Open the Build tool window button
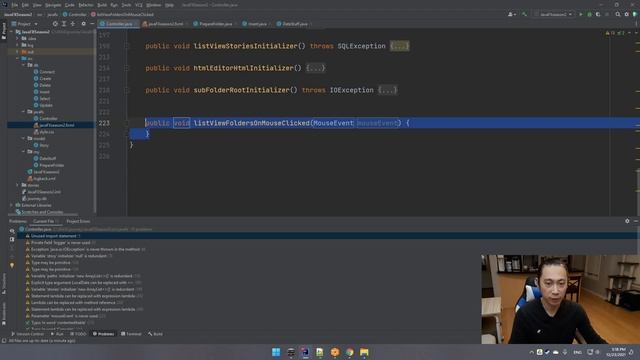The image size is (640, 360). tap(156, 333)
